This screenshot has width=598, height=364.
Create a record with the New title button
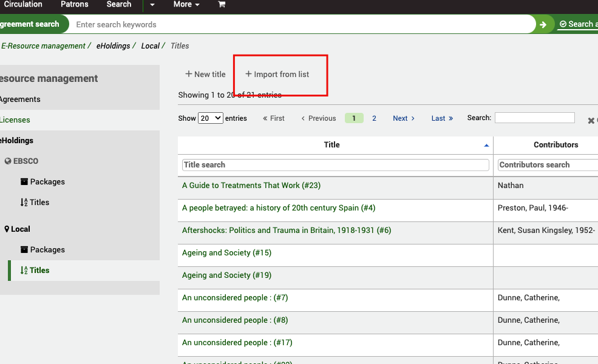pyautogui.click(x=205, y=73)
